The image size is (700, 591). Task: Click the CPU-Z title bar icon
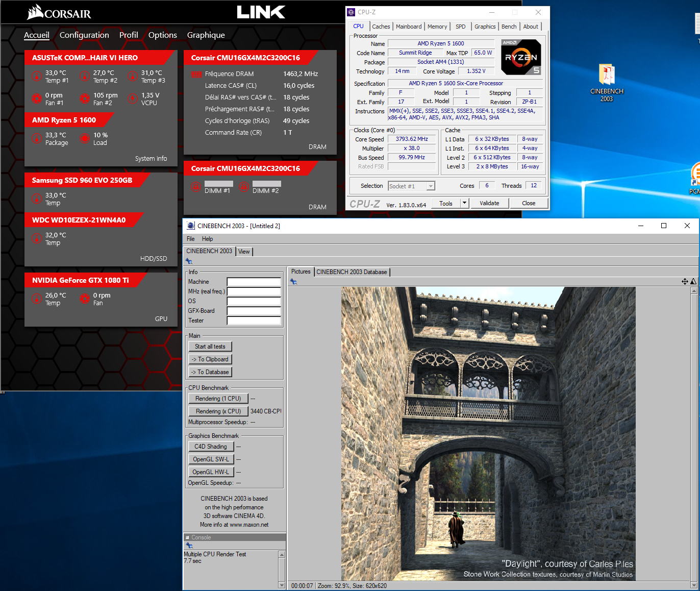(x=351, y=12)
